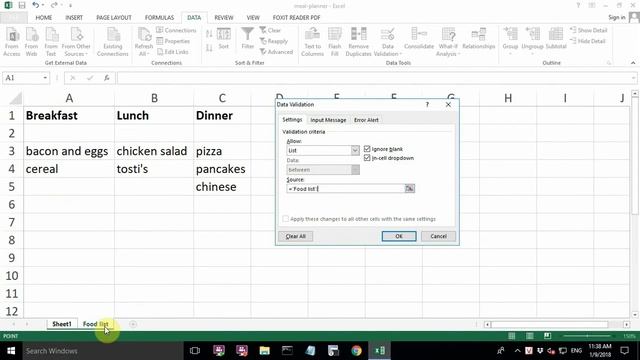Click the range selector icon in Source box

[409, 188]
